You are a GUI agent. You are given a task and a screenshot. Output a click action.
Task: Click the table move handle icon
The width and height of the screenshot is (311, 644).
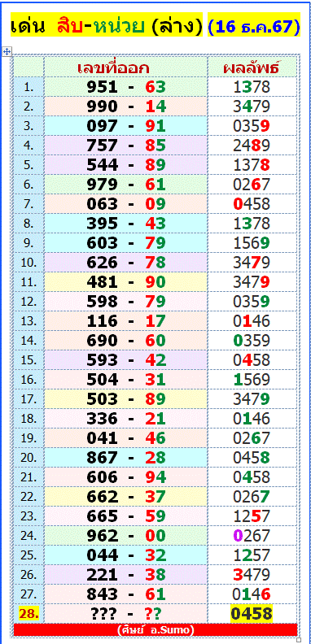(7, 52)
